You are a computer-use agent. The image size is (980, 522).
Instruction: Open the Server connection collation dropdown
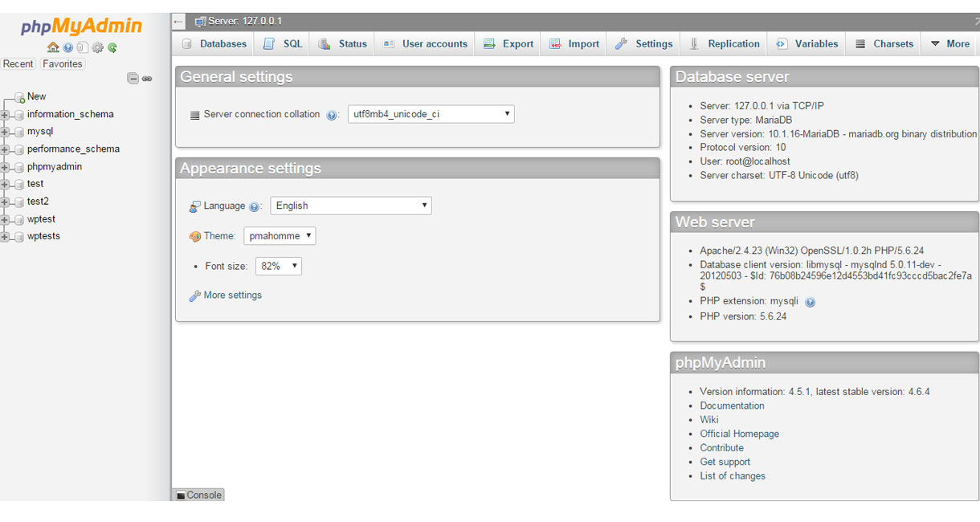(431, 114)
